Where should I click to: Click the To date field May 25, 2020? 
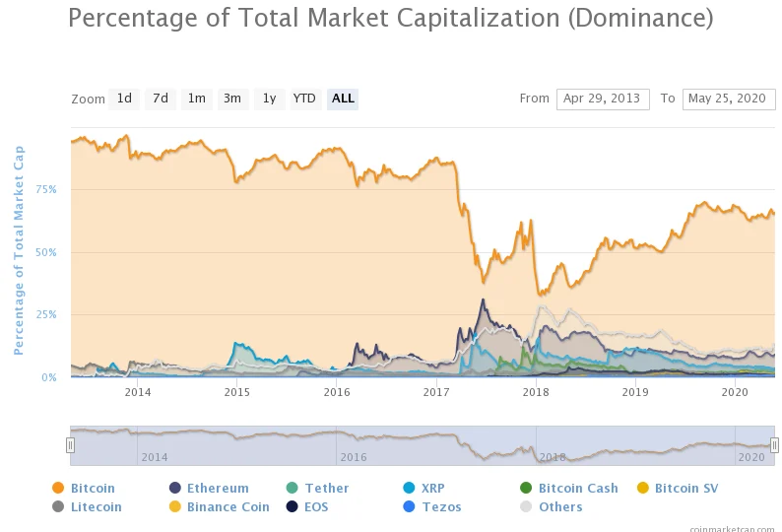pyautogui.click(x=729, y=99)
